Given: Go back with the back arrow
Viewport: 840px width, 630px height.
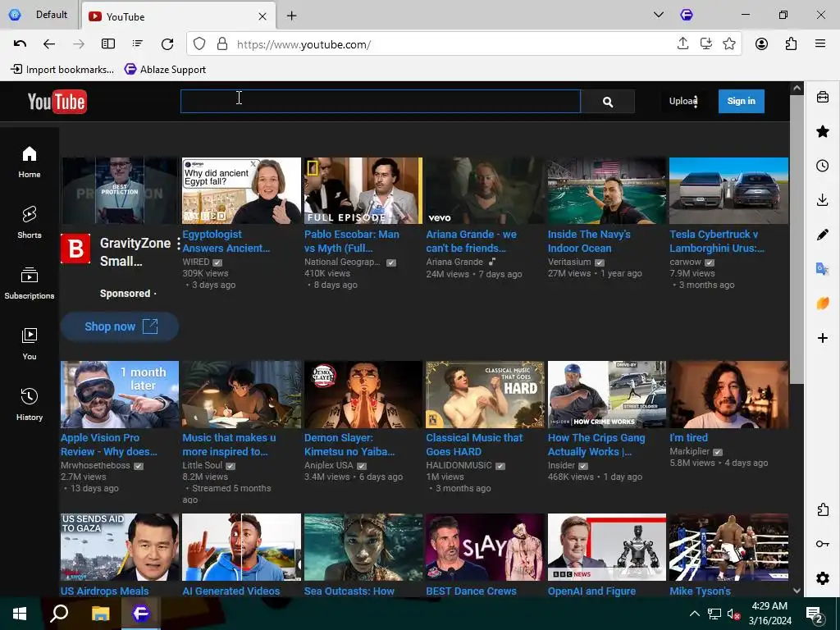Looking at the screenshot, I should click(x=49, y=44).
